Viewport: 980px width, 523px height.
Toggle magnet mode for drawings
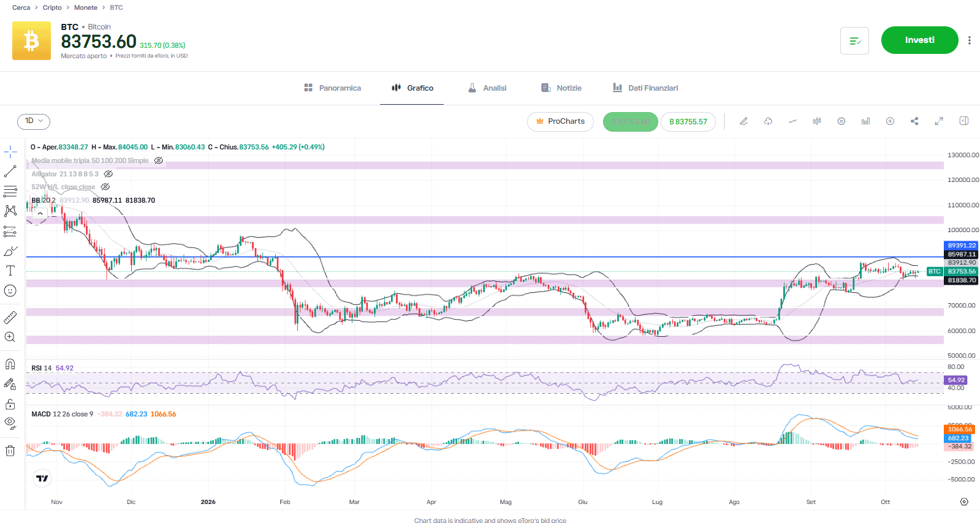click(x=10, y=364)
